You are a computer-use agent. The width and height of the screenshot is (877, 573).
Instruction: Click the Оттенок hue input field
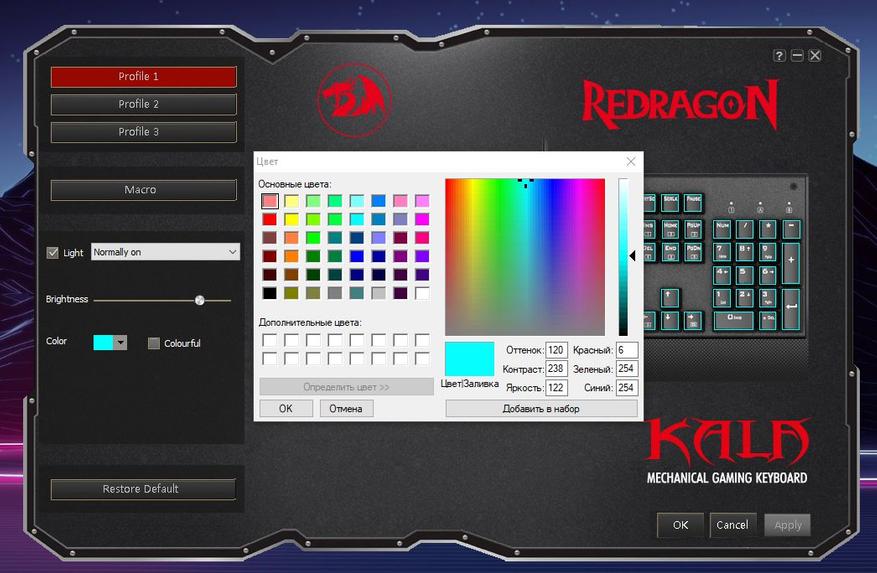(557, 350)
